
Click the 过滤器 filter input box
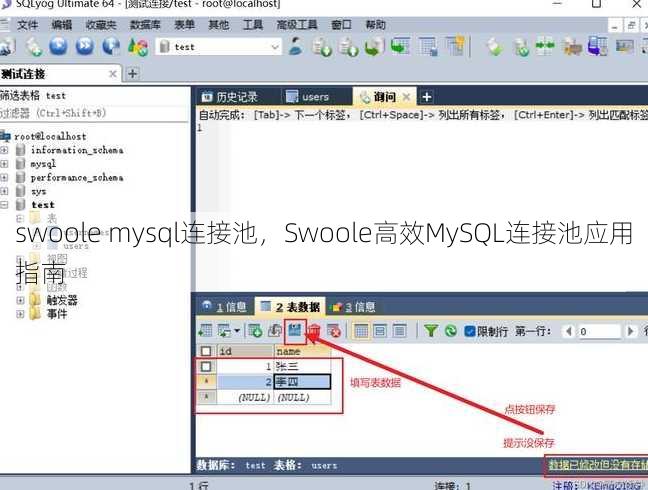(94, 113)
